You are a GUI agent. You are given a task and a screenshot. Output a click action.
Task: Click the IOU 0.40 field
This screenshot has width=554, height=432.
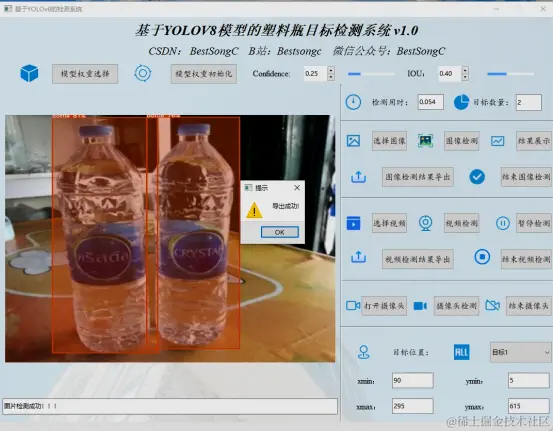tap(449, 73)
